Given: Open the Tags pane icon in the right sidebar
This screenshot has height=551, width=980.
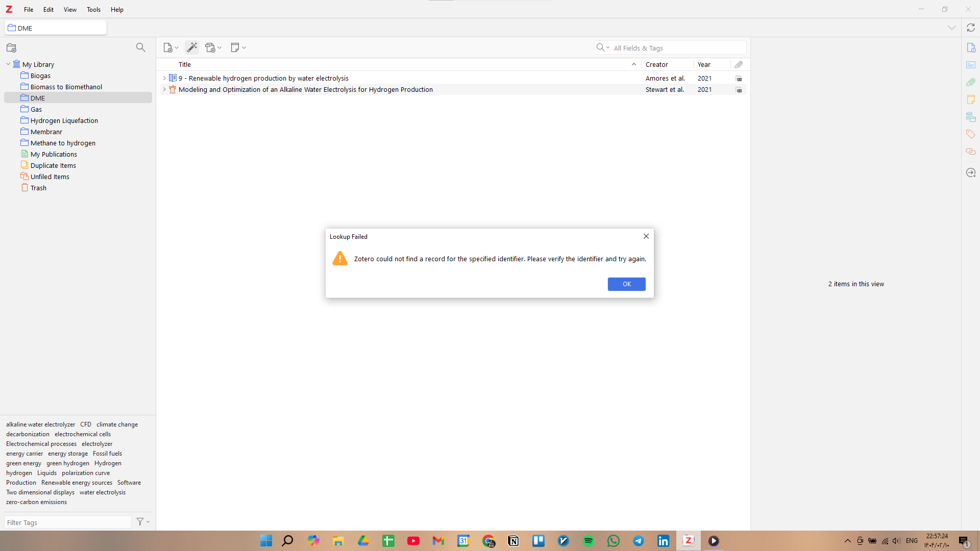Looking at the screenshot, I should pyautogui.click(x=970, y=134).
